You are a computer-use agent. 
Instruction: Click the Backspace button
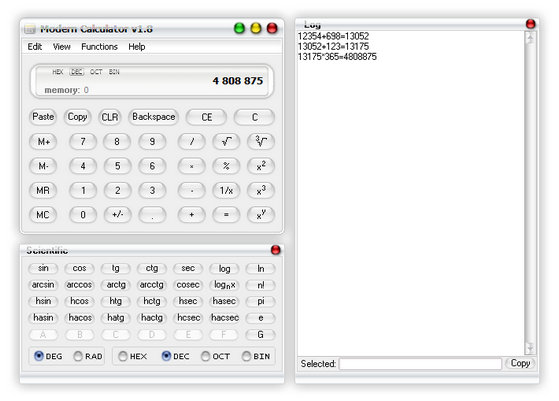pos(154,117)
